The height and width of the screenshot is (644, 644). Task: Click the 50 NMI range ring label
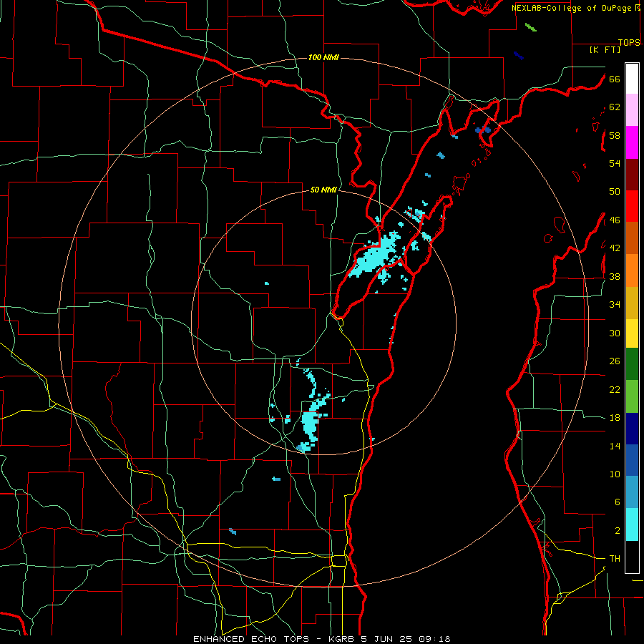(x=323, y=190)
